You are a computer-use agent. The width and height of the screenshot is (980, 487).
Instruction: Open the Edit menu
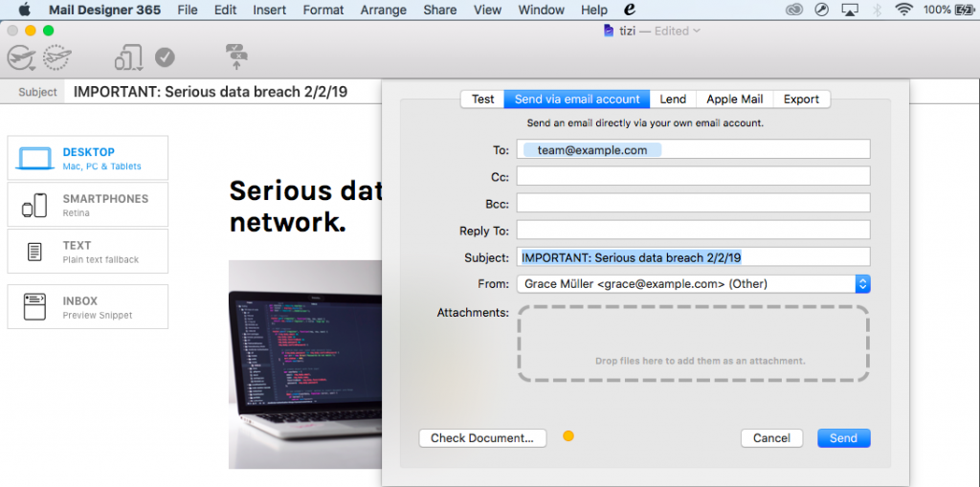(x=225, y=10)
